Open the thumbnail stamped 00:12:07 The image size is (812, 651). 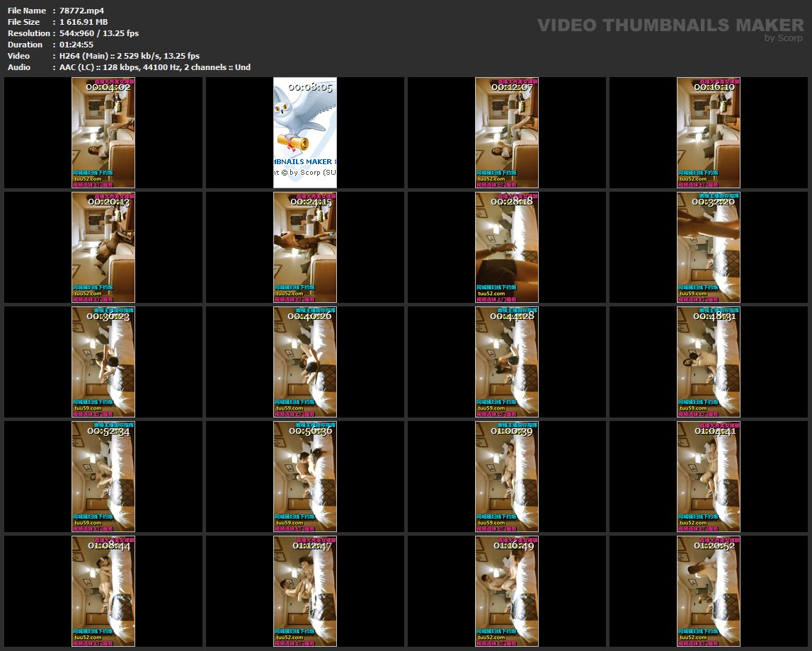click(507, 133)
